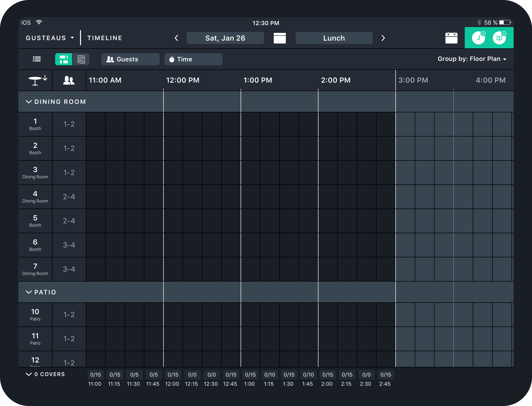Advance to next shift with right arrow
This screenshot has width=532, height=406.
(383, 38)
